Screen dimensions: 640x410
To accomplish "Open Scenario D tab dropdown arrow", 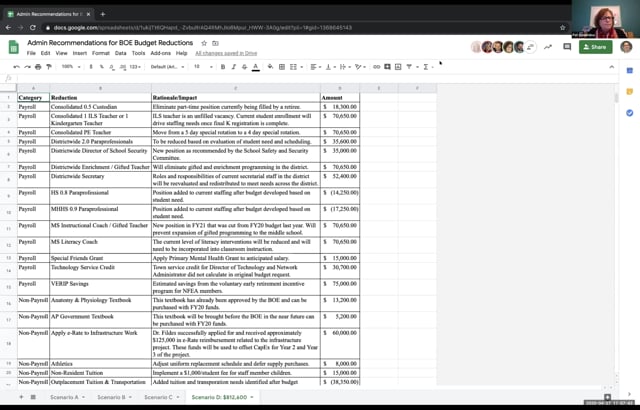I will click(252, 397).
